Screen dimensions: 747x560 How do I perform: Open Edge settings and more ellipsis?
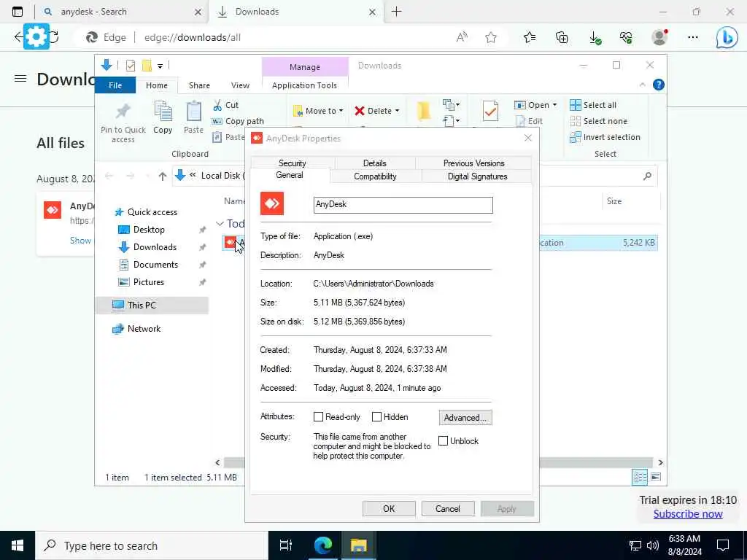point(693,38)
